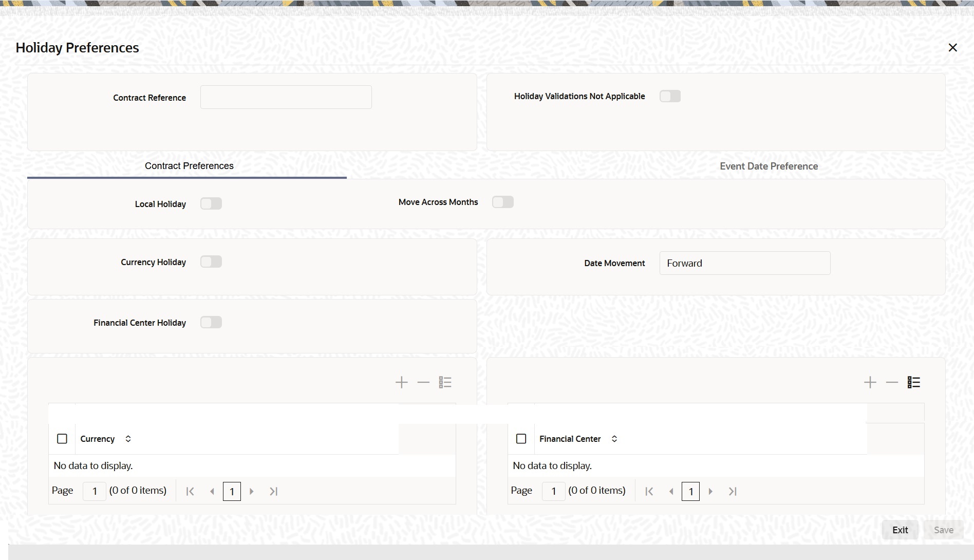Check the select-all box in Financial Center table

coord(521,439)
